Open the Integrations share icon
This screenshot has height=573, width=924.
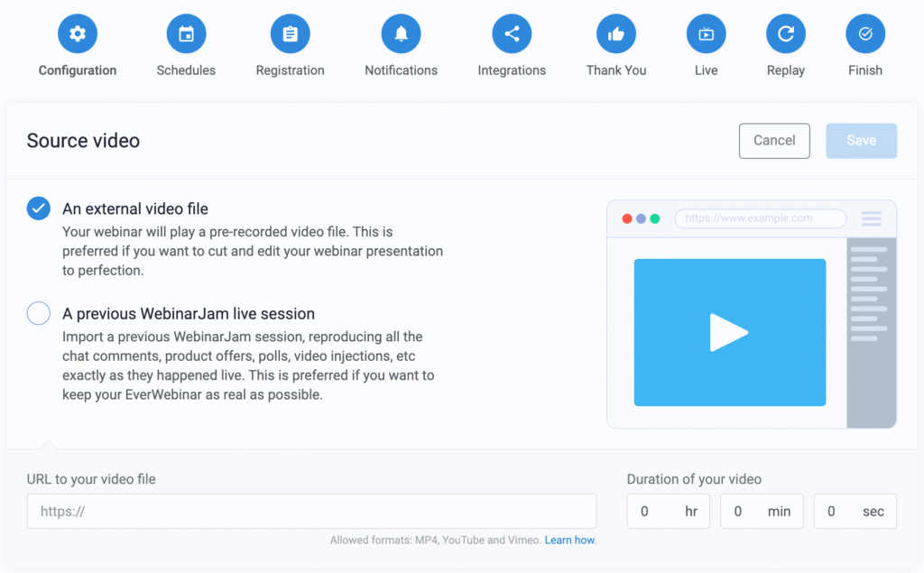pos(512,33)
